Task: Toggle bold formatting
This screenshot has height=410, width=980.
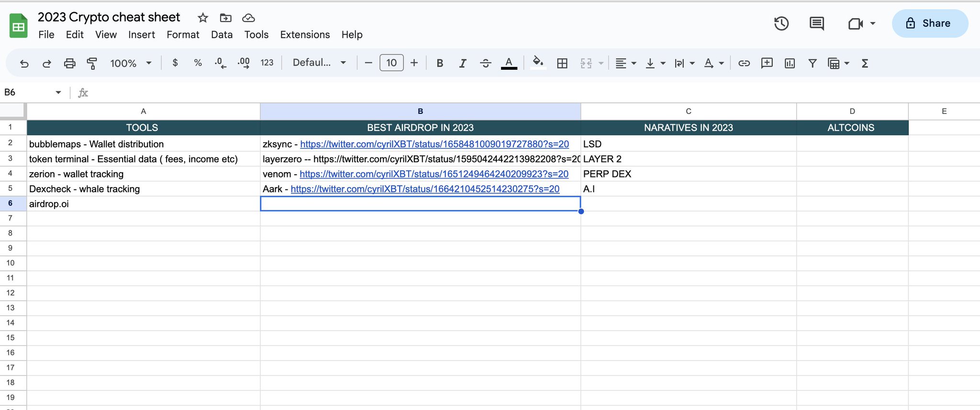Action: pos(440,63)
